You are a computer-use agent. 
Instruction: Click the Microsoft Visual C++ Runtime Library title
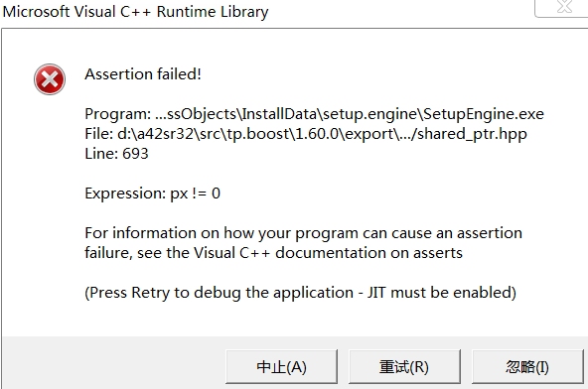(135, 11)
